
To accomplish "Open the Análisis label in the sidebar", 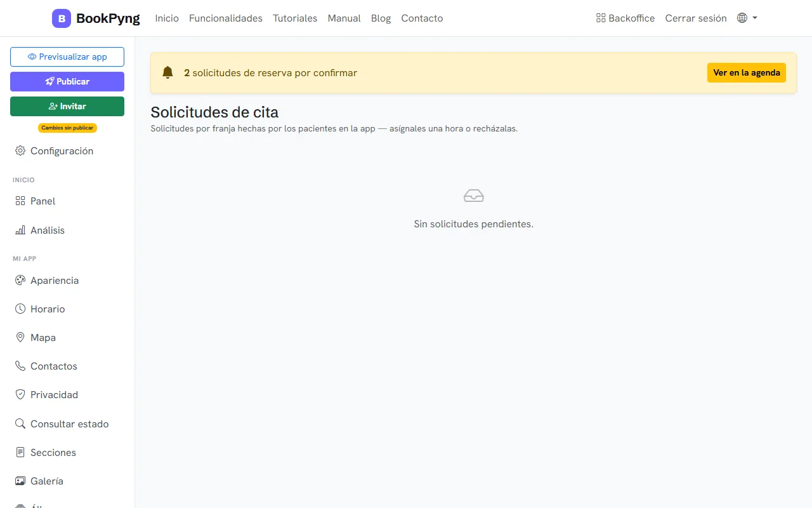I will click(x=48, y=230).
